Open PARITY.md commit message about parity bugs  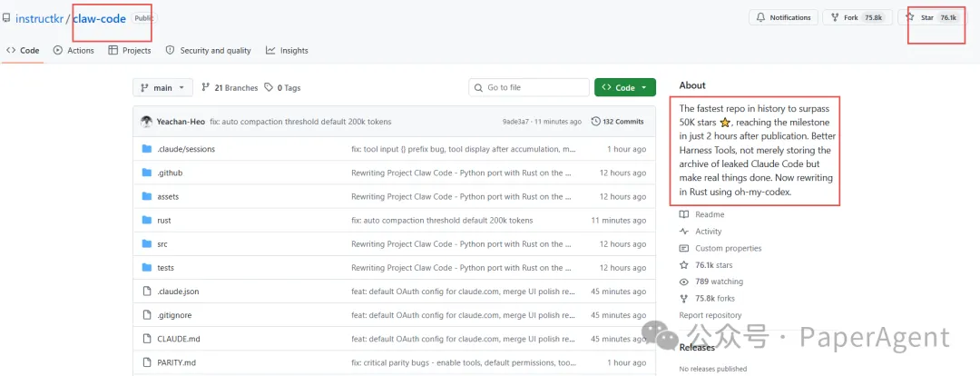[464, 363]
